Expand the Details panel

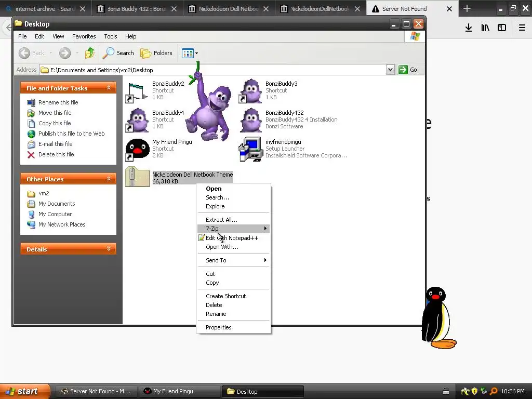click(109, 249)
